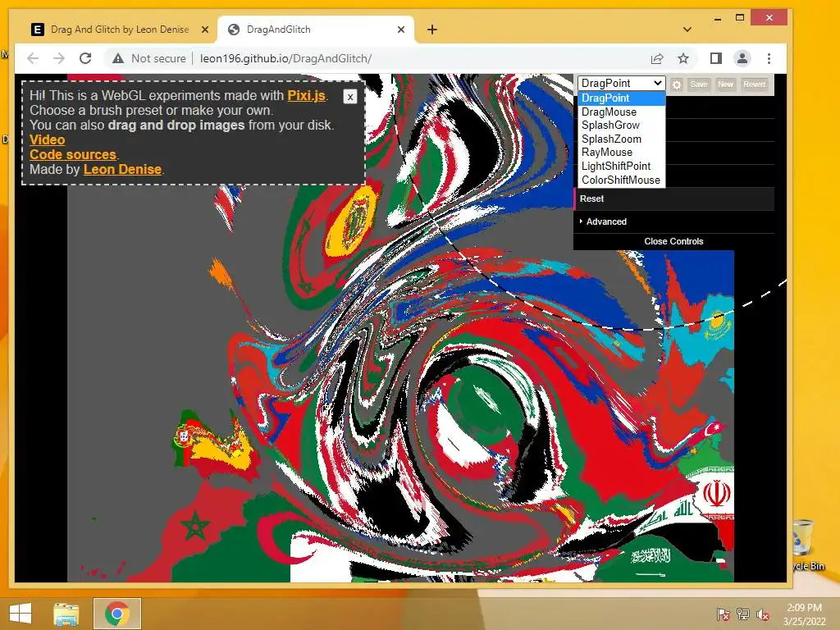Choose DragPoint preset in dropdown list
This screenshot has height=630, width=840.
pos(621,98)
